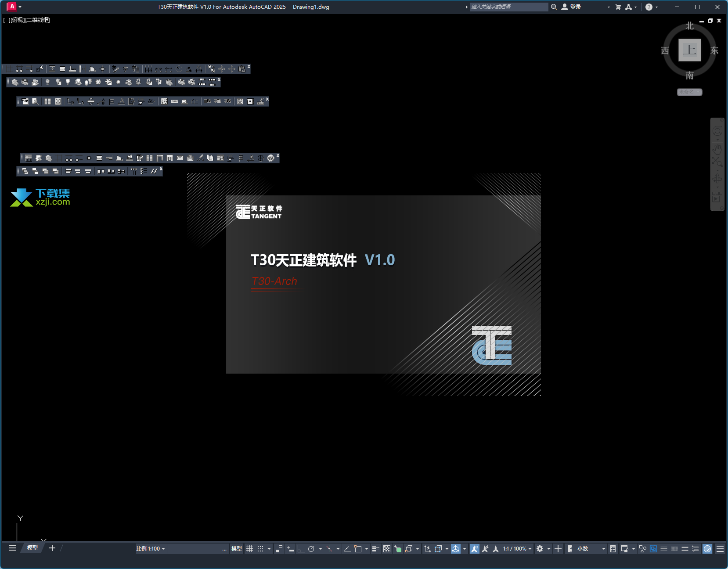Image resolution: width=728 pixels, height=569 pixels.
Task: Activate pan hand tool in navigation bar
Action: click(x=717, y=149)
